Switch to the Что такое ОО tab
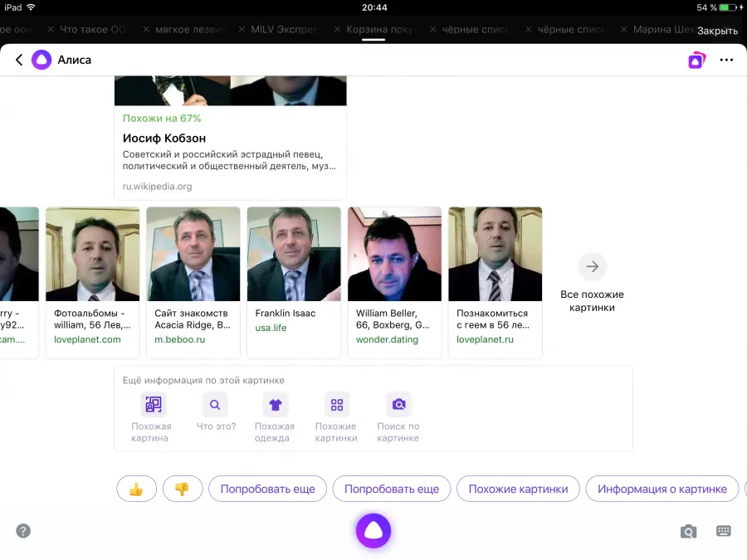The height and width of the screenshot is (560, 747). [94, 30]
